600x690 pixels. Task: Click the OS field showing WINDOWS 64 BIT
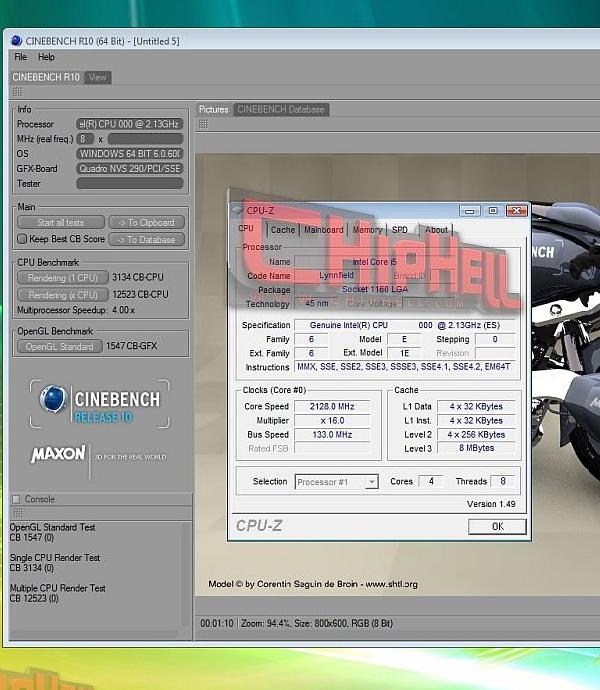tap(130, 154)
